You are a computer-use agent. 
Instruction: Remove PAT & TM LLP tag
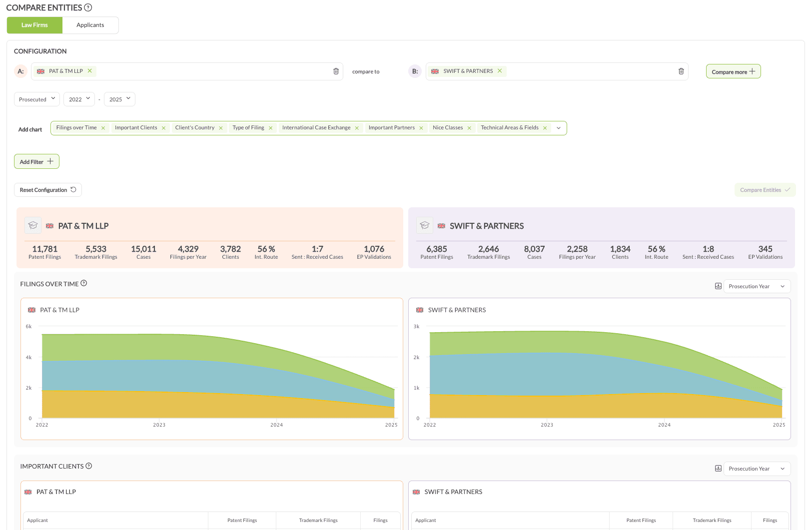click(x=90, y=71)
